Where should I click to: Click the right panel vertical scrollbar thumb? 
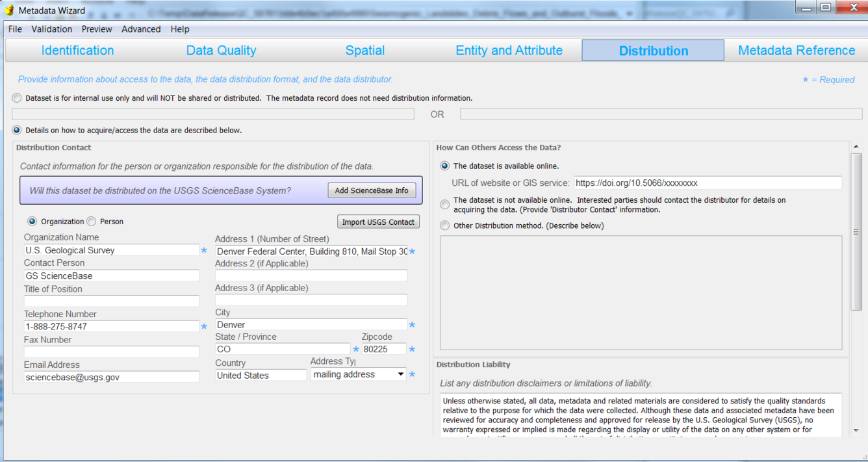(x=856, y=232)
